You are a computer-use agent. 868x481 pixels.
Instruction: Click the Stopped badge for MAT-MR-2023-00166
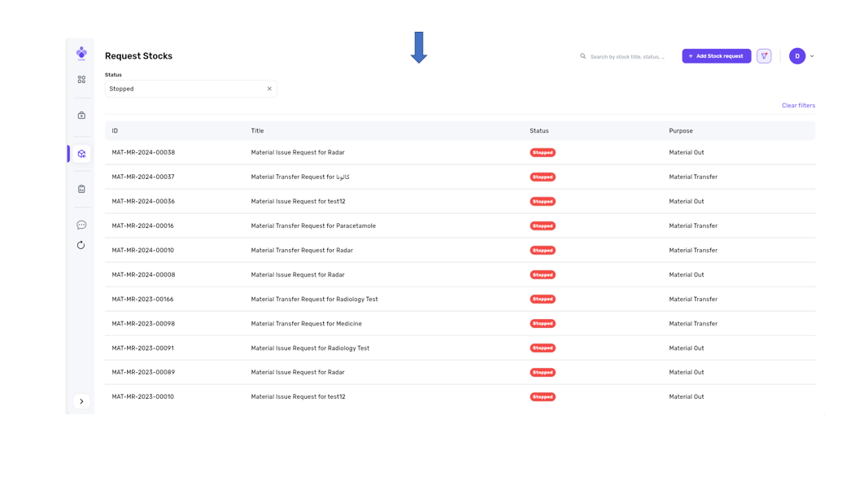[x=543, y=300]
